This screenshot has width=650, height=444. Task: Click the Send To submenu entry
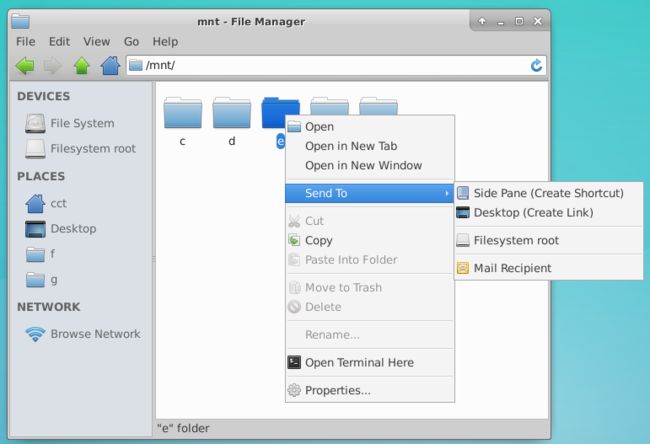370,193
